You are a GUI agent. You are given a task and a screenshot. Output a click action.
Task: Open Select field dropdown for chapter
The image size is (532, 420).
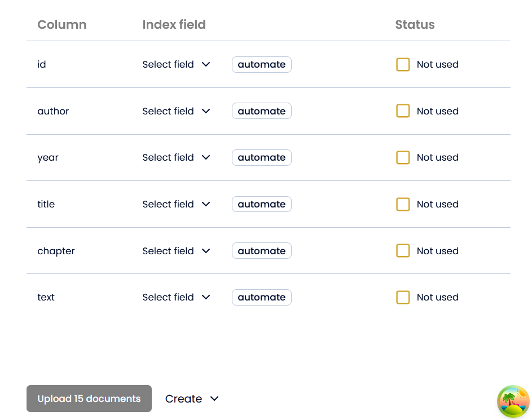[176, 251]
